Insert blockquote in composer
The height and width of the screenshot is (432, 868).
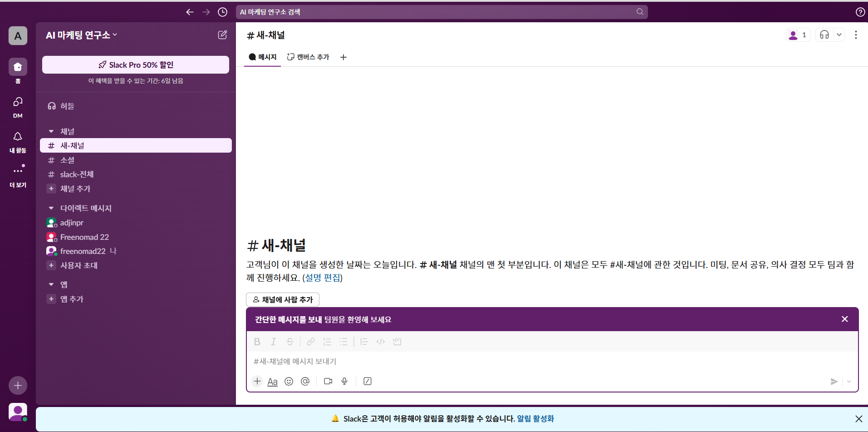364,342
